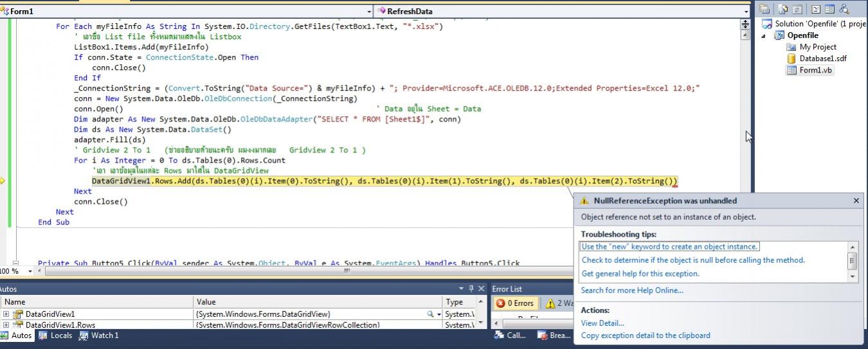
Task: Collapse the Button5_Click sub outline
Action: pos(16,263)
